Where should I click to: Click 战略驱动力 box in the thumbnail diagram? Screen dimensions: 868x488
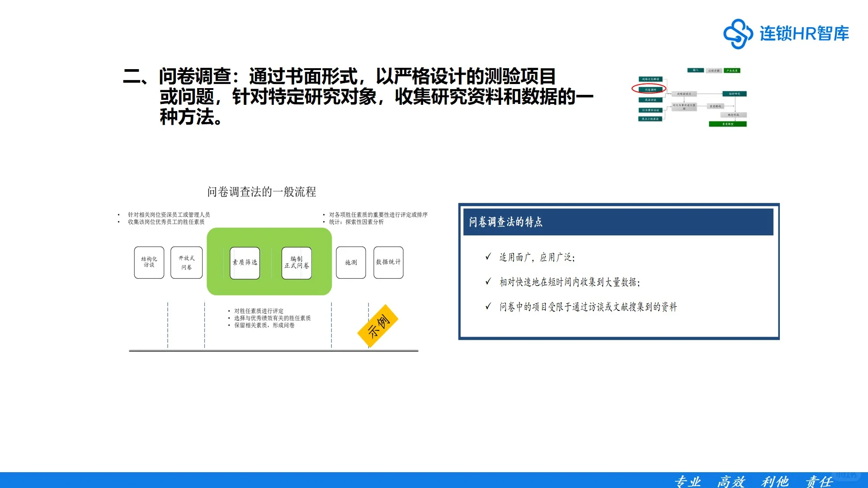684,94
